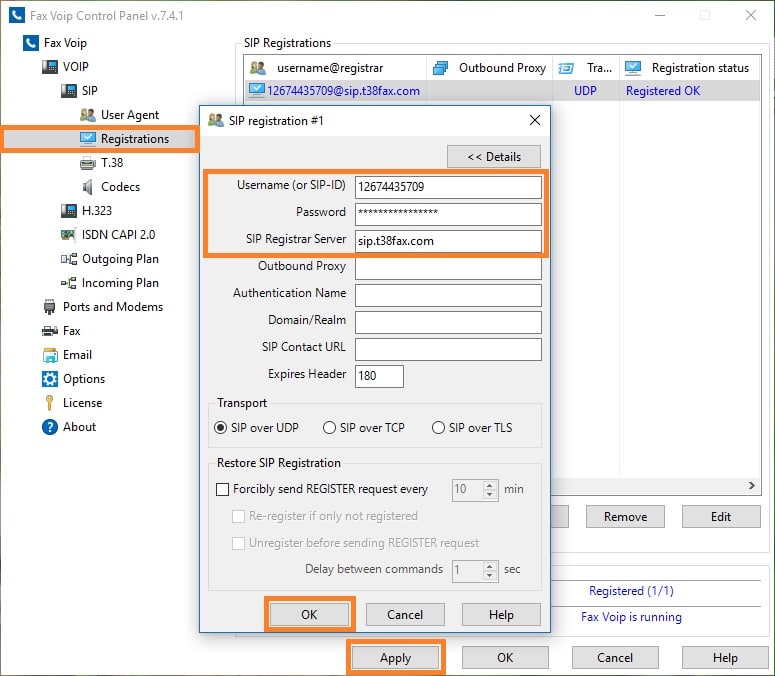Open the Codecs tree item
Viewport: 775px width, 676px height.
click(x=120, y=187)
